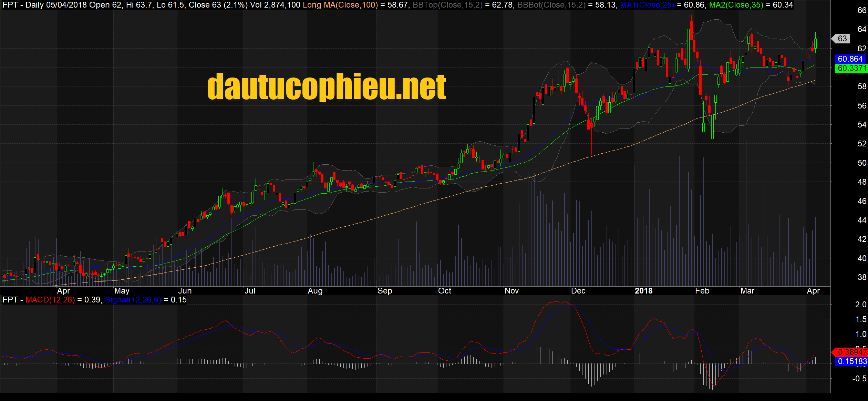Click the dautucophieu.net watermark text
The height and width of the screenshot is (401, 868).
click(x=327, y=86)
